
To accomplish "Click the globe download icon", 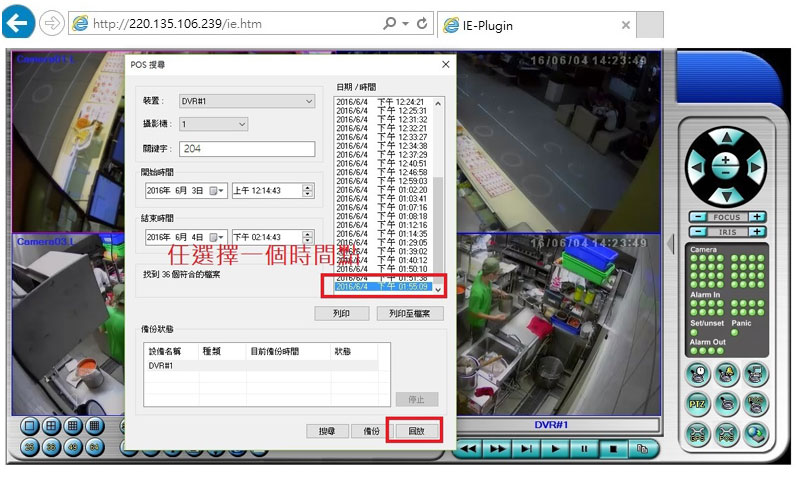I will coord(756,434).
